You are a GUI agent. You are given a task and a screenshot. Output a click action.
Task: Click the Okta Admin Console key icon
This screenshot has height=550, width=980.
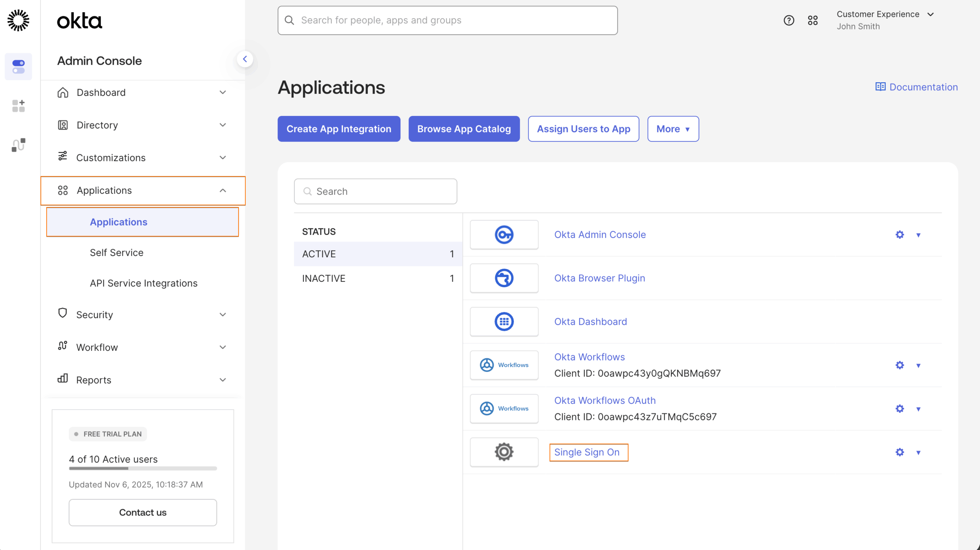pyautogui.click(x=504, y=234)
